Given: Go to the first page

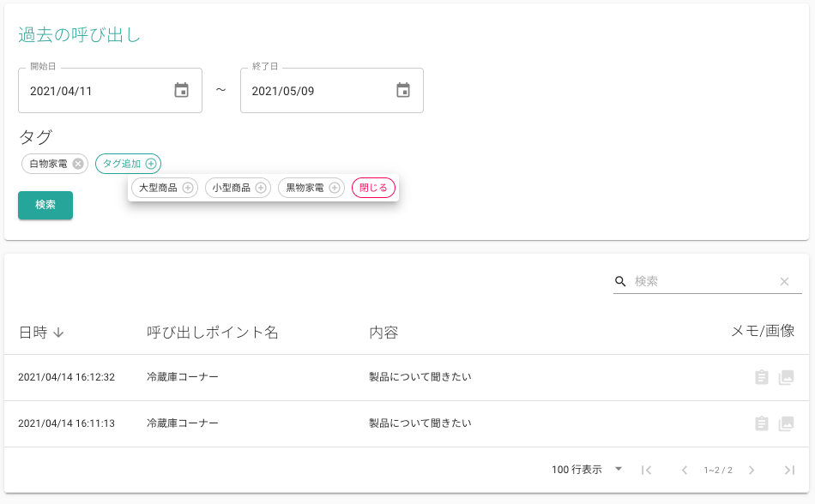Looking at the screenshot, I should coord(647,470).
